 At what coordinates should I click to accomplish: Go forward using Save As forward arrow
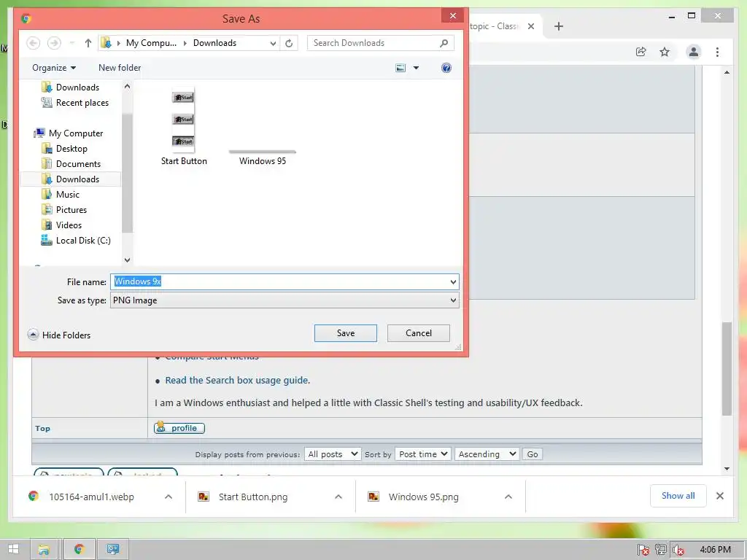click(54, 43)
